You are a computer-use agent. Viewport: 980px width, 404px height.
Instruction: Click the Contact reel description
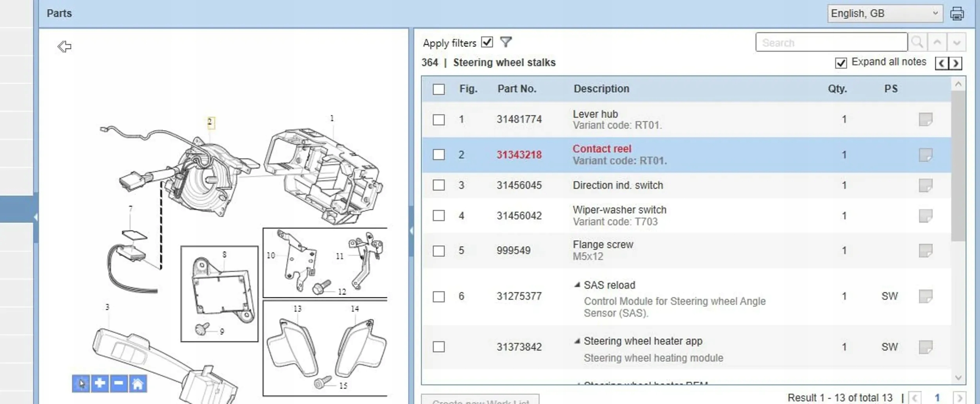(x=602, y=149)
